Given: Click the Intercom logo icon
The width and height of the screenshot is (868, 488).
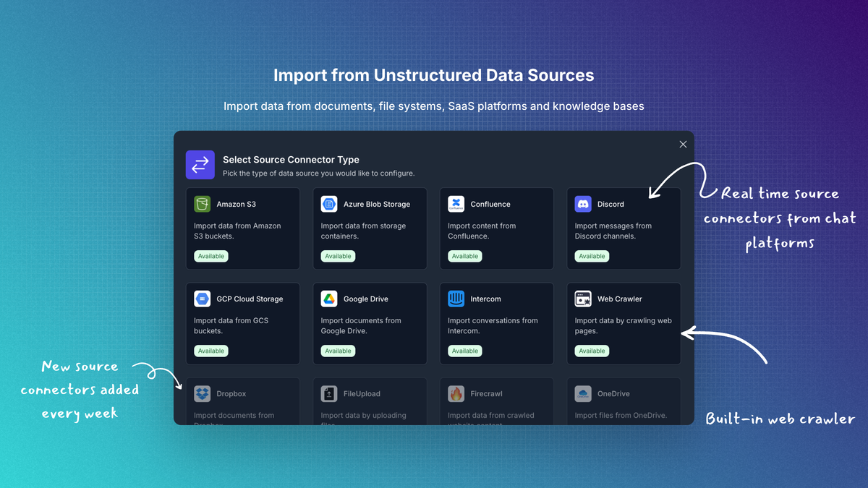Looking at the screenshot, I should pyautogui.click(x=456, y=299).
